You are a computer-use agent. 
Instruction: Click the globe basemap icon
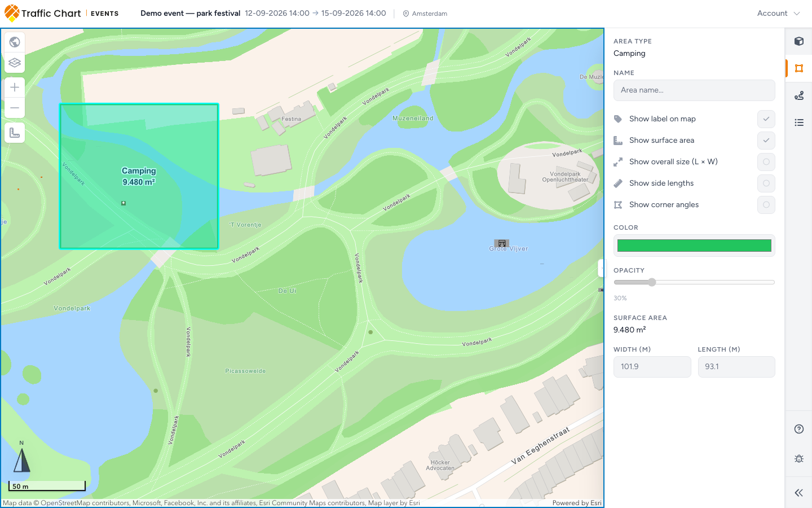[x=15, y=42]
